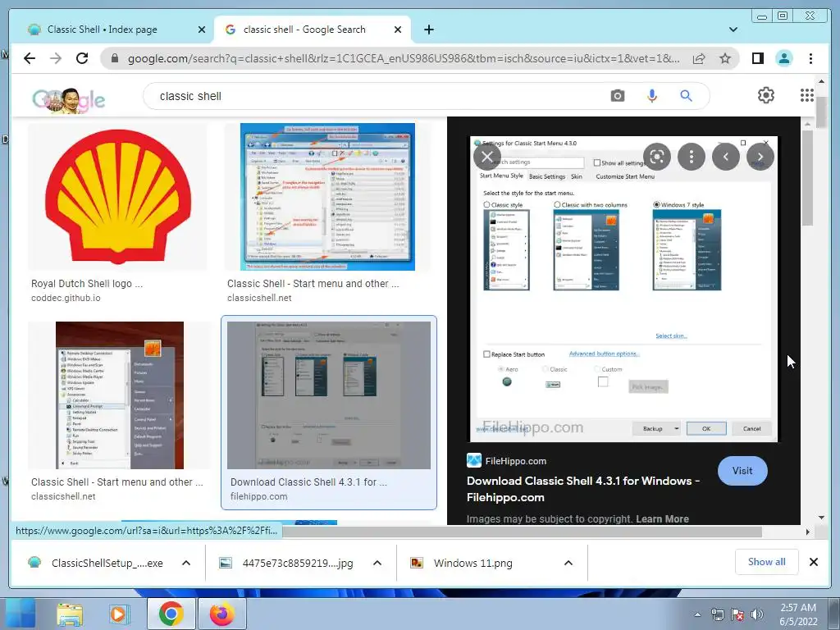Select filehippo.com Download Classic Shell thumbnail
The height and width of the screenshot is (630, 840).
point(329,395)
